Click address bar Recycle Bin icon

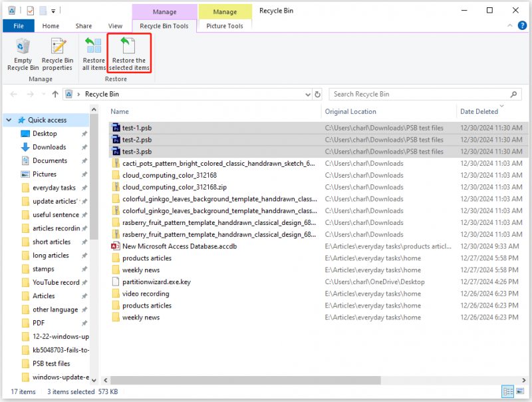[69, 94]
